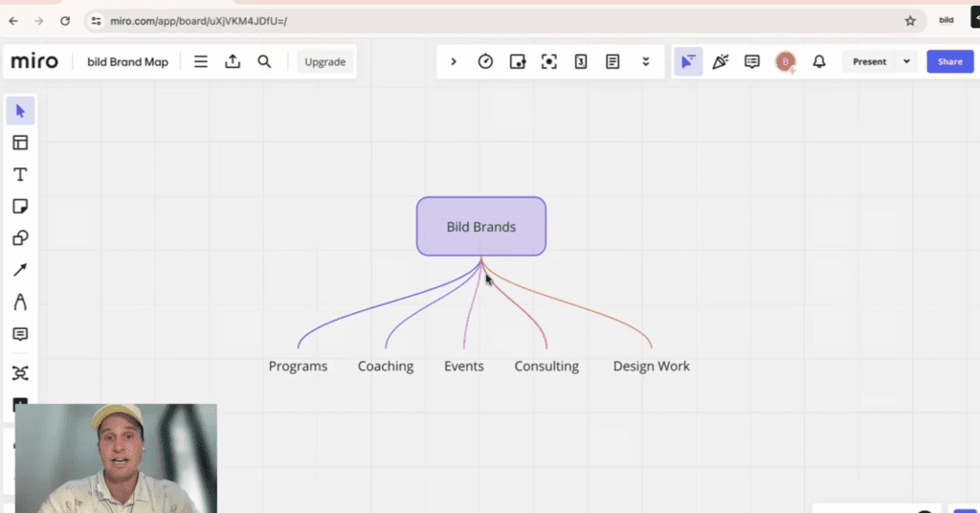Open the main hamburger menu
This screenshot has height=513, width=980.
pos(201,61)
